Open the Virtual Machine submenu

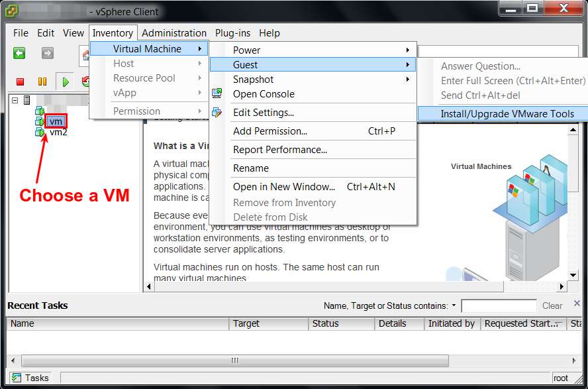(149, 49)
